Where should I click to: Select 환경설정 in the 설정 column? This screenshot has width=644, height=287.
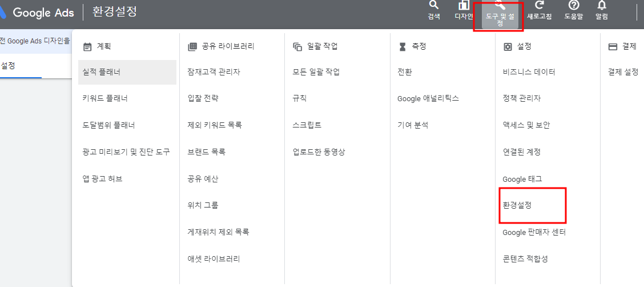(517, 205)
